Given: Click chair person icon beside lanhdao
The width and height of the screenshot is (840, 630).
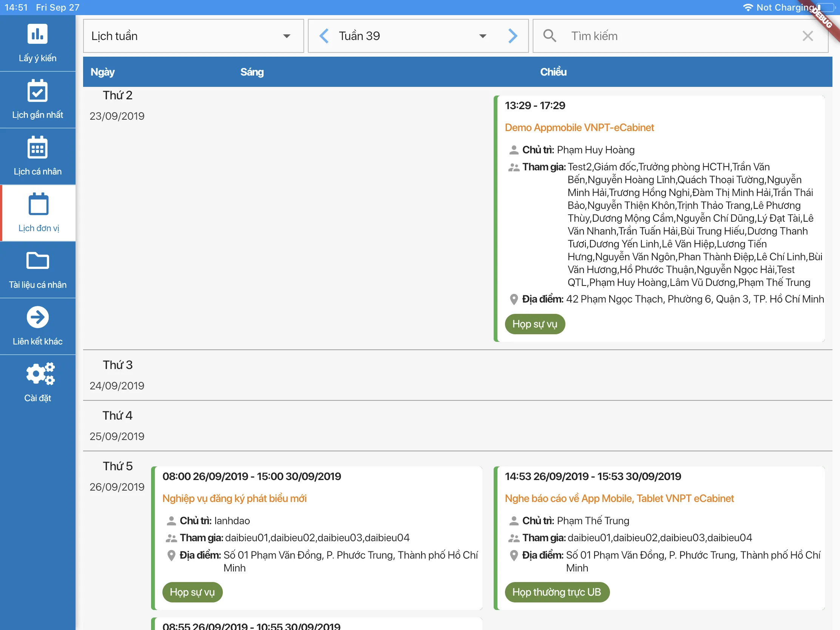Looking at the screenshot, I should coord(171,521).
